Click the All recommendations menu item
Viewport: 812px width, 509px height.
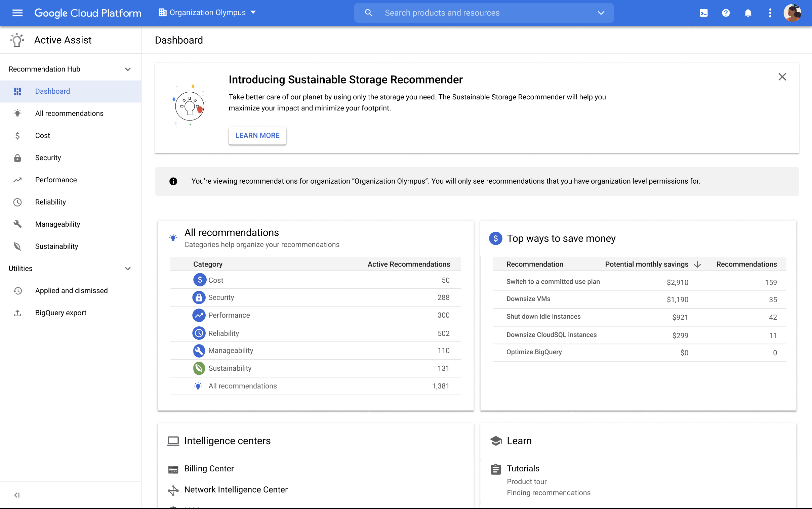tap(69, 113)
